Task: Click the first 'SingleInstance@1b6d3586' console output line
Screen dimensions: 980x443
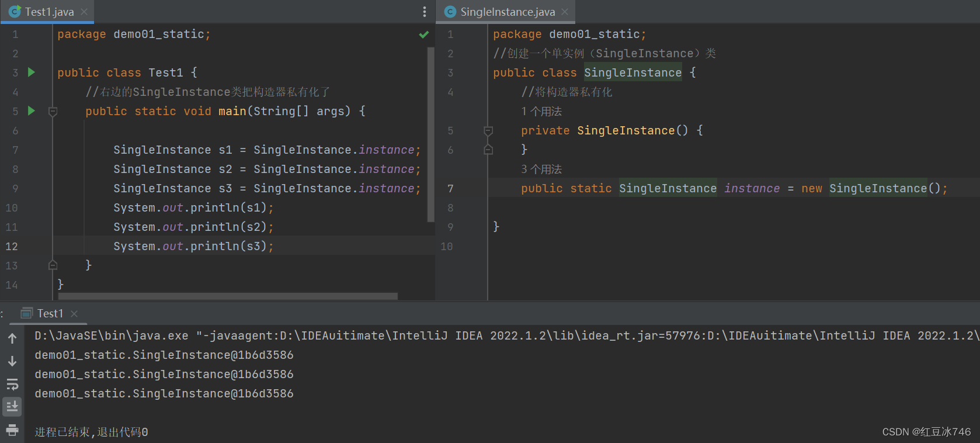Action: click(x=164, y=355)
